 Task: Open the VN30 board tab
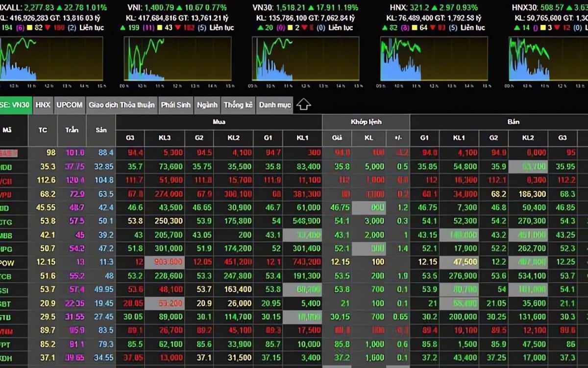16,105
